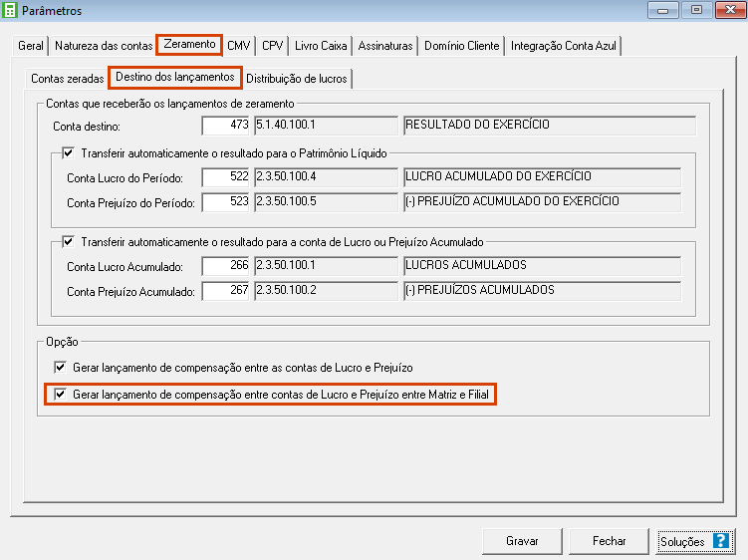This screenshot has height=560, width=748.
Task: Select the Distribuição de lucros sub-tab
Action: click(x=296, y=79)
